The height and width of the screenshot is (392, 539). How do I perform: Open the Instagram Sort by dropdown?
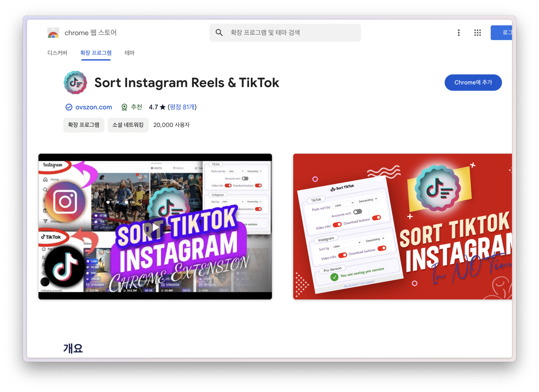[x=346, y=246]
